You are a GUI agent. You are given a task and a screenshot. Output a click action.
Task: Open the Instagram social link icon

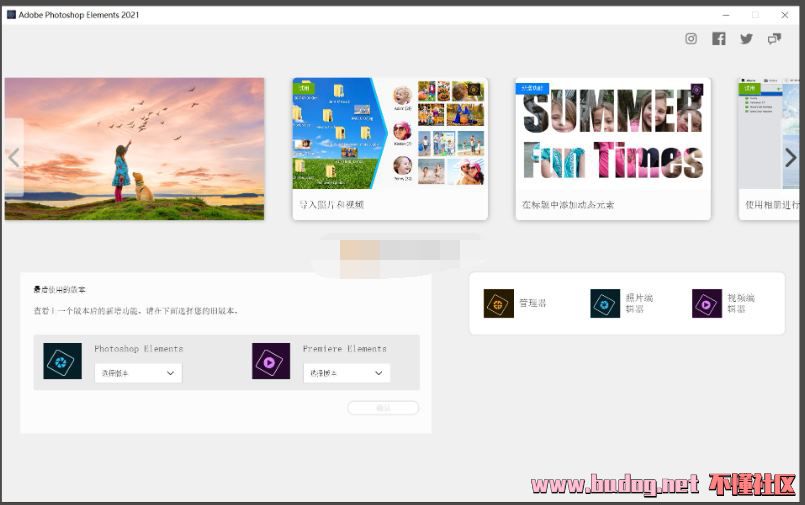691,38
